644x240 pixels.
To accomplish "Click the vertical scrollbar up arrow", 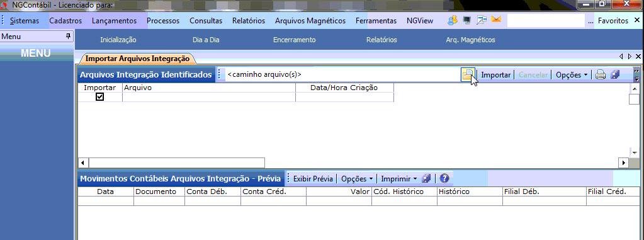I will 634,89.
